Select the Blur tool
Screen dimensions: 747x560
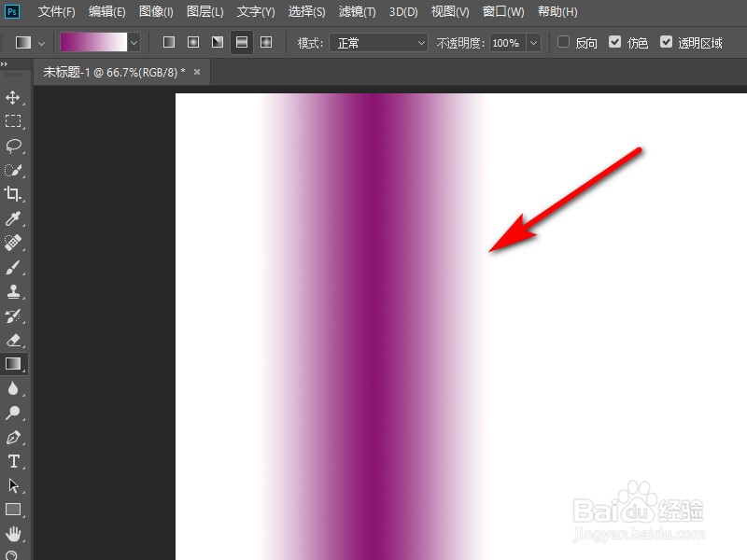(x=13, y=388)
